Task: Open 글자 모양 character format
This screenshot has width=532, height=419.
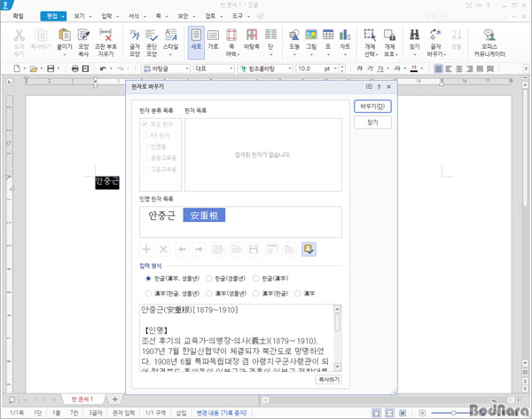Action: pos(135,43)
